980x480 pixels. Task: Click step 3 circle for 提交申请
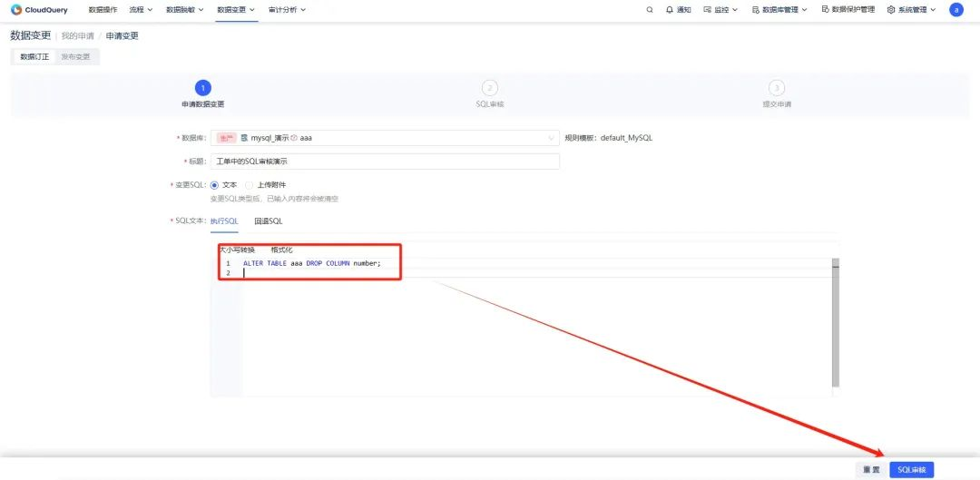pos(776,88)
